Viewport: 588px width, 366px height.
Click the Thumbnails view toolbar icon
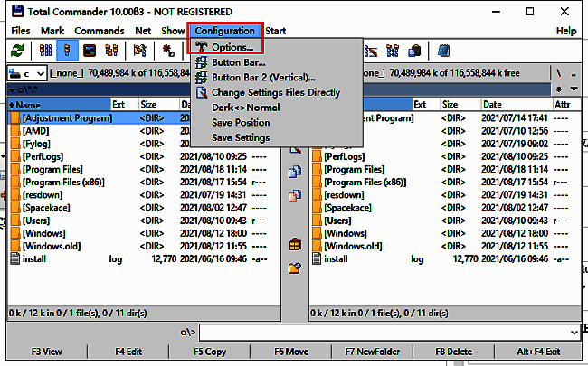(90, 51)
